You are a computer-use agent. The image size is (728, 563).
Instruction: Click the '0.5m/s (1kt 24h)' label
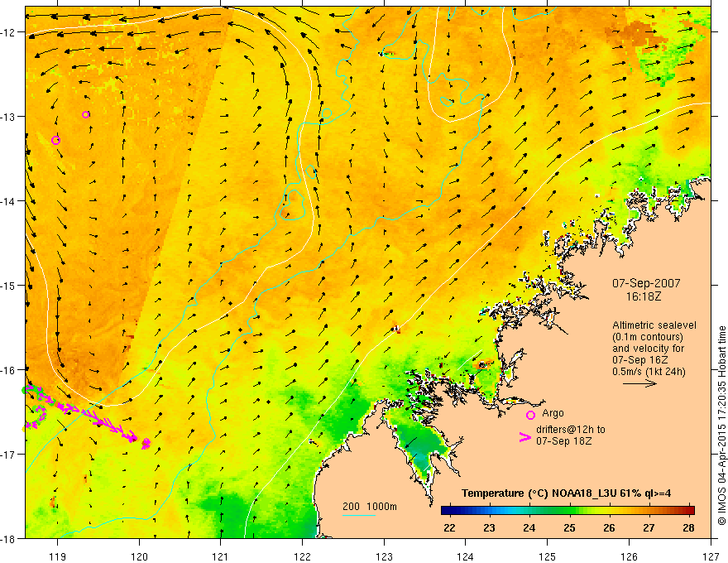tap(649, 371)
